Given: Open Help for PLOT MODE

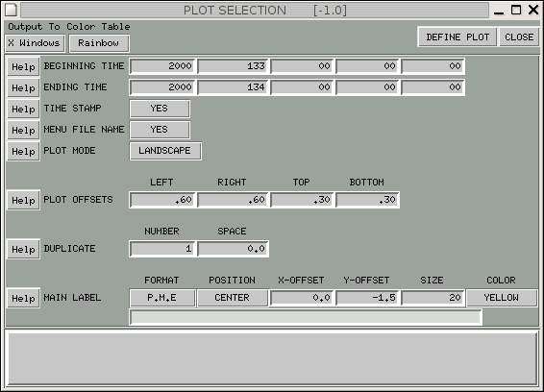Looking at the screenshot, I should pos(24,151).
